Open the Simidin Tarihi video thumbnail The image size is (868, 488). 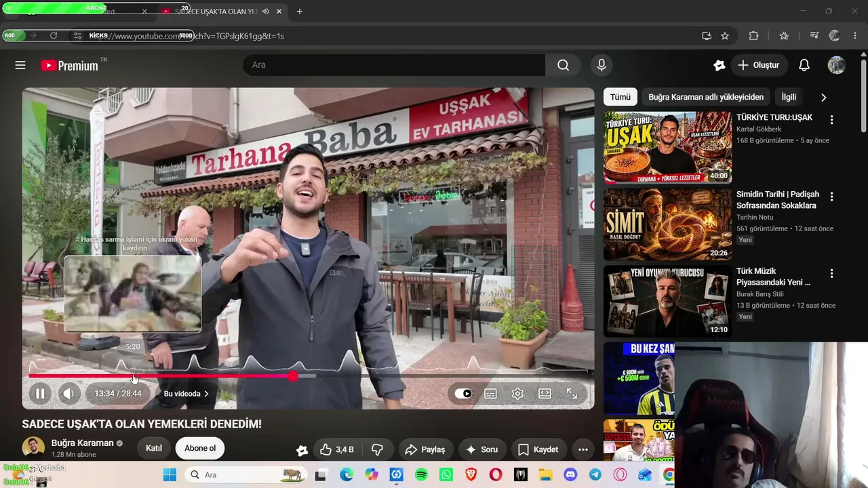point(667,224)
